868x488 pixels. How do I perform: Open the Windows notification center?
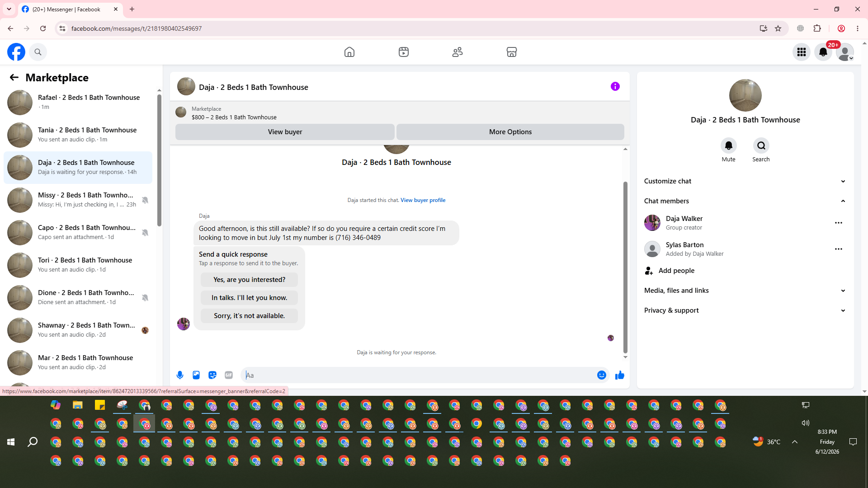pyautogui.click(x=853, y=442)
